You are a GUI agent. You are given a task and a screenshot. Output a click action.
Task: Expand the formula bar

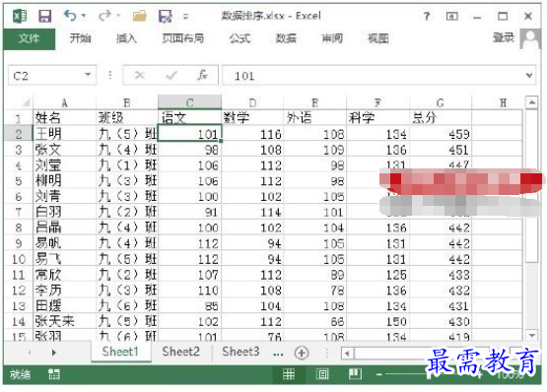point(529,75)
